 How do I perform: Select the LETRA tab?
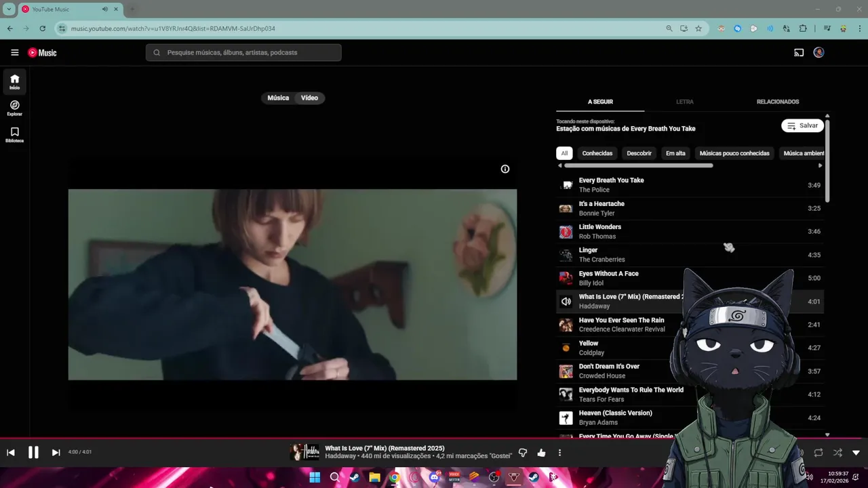[685, 102]
